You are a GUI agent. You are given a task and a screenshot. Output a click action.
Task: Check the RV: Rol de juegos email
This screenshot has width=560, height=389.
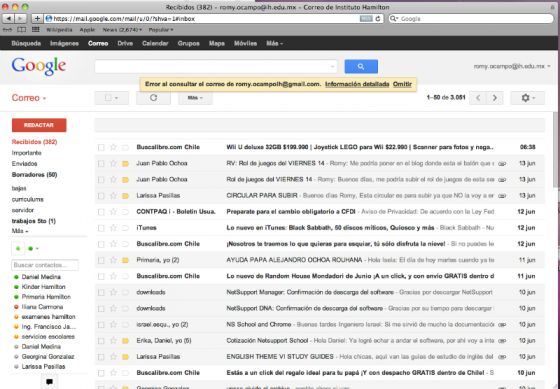pos(101,163)
